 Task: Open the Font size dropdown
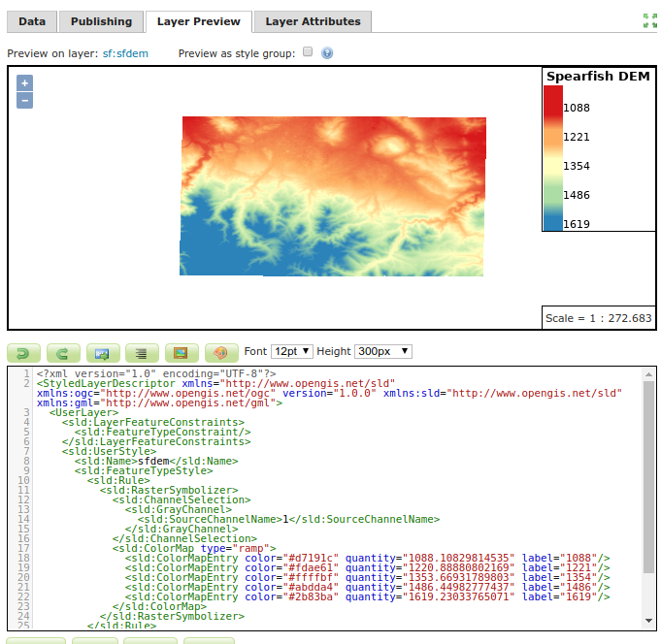(x=291, y=351)
